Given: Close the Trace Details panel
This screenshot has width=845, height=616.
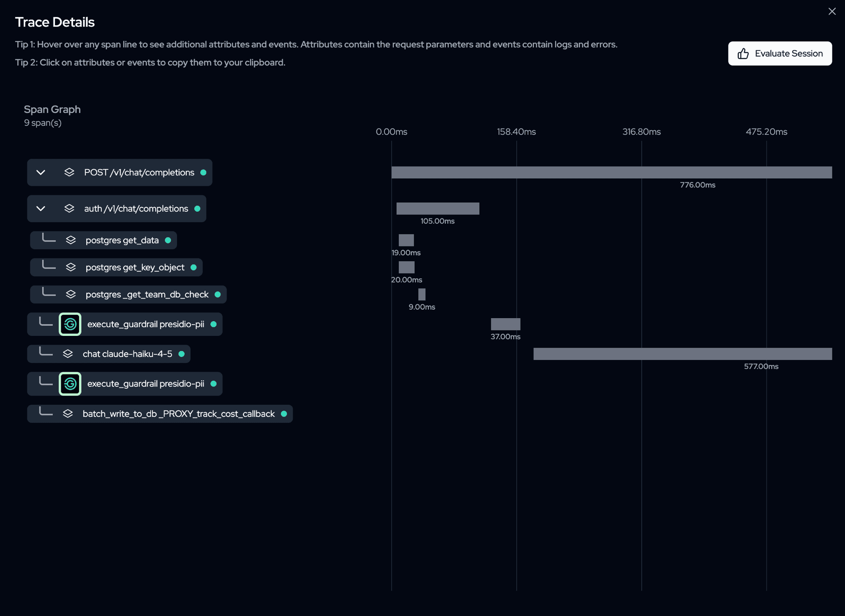Looking at the screenshot, I should tap(832, 11).
